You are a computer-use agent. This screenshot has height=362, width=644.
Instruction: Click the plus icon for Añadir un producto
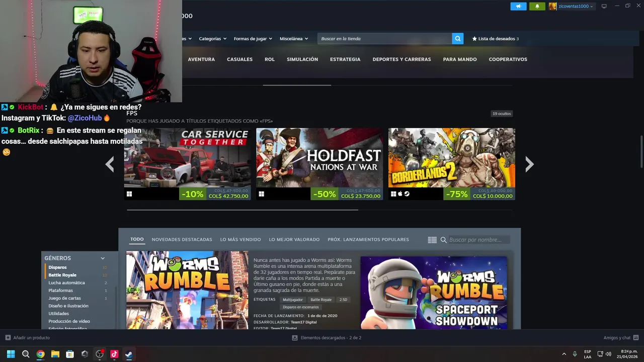coord(8,338)
